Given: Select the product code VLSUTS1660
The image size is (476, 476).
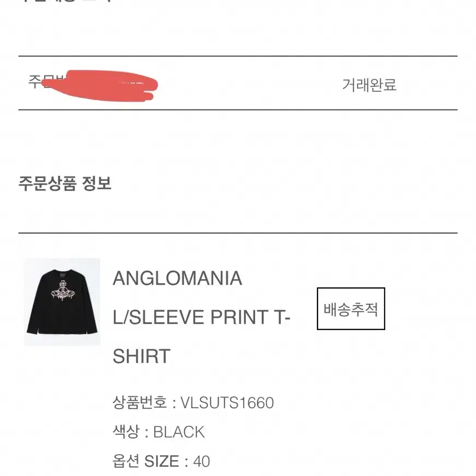Looking at the screenshot, I should (227, 403).
